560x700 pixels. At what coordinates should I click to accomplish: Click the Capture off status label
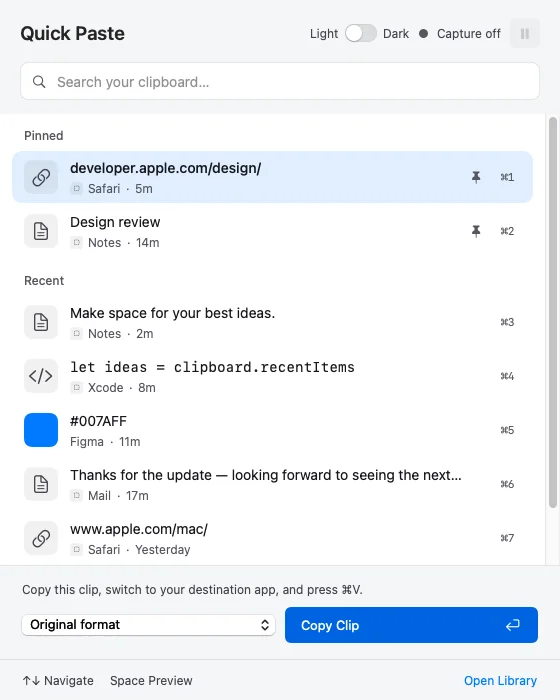(x=468, y=33)
